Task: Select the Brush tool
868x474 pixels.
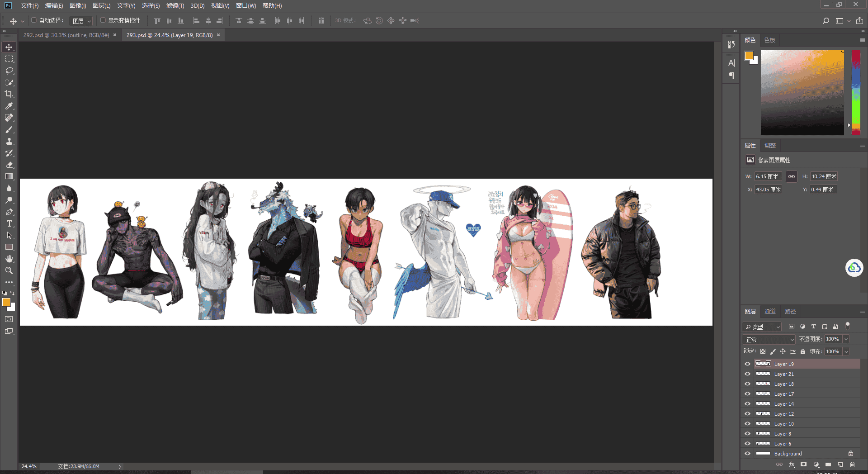Action: pos(9,129)
